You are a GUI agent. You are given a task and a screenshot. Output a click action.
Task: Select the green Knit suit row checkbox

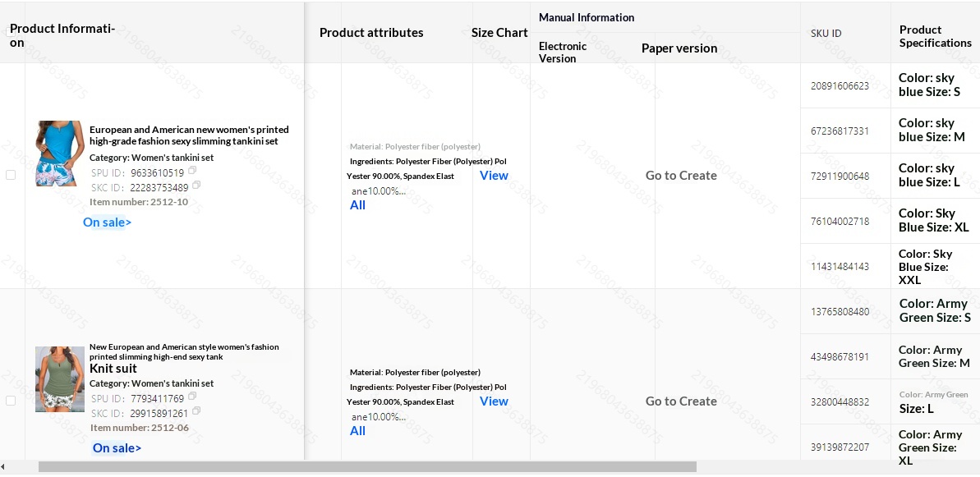11,401
